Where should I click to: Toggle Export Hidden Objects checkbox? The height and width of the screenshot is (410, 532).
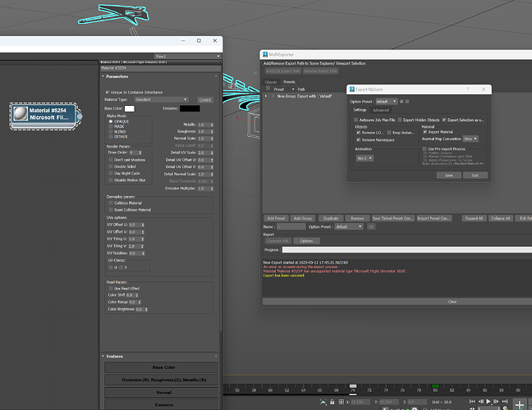[x=400, y=120]
